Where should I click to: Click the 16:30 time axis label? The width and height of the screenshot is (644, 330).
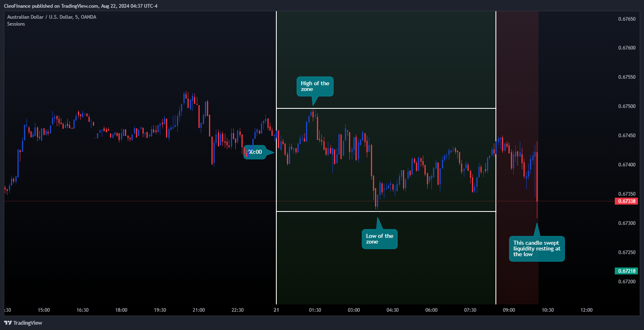pyautogui.click(x=82, y=310)
